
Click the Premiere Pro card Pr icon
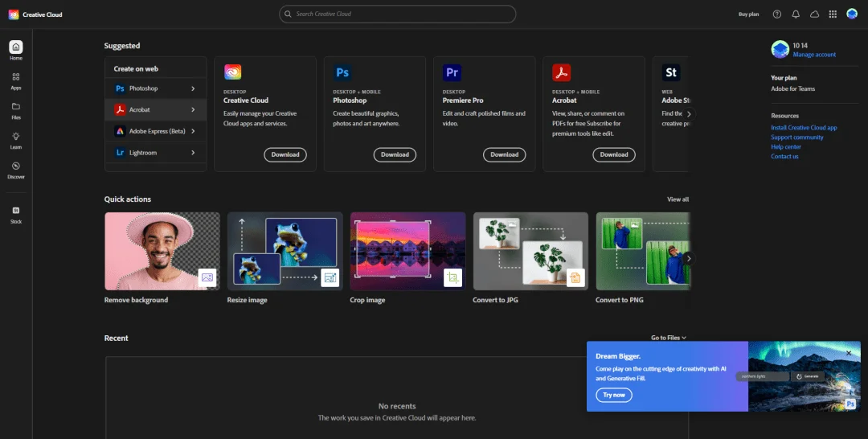452,72
